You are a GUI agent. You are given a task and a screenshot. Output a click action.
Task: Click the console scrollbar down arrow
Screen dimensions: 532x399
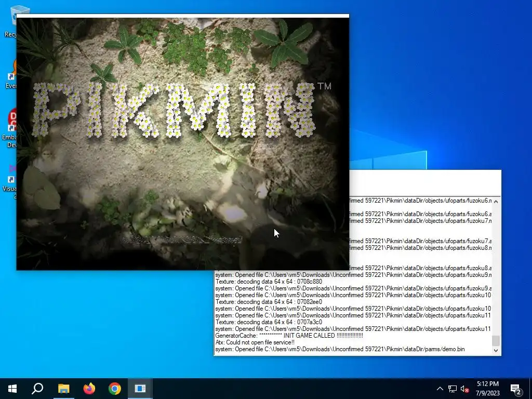tap(496, 351)
